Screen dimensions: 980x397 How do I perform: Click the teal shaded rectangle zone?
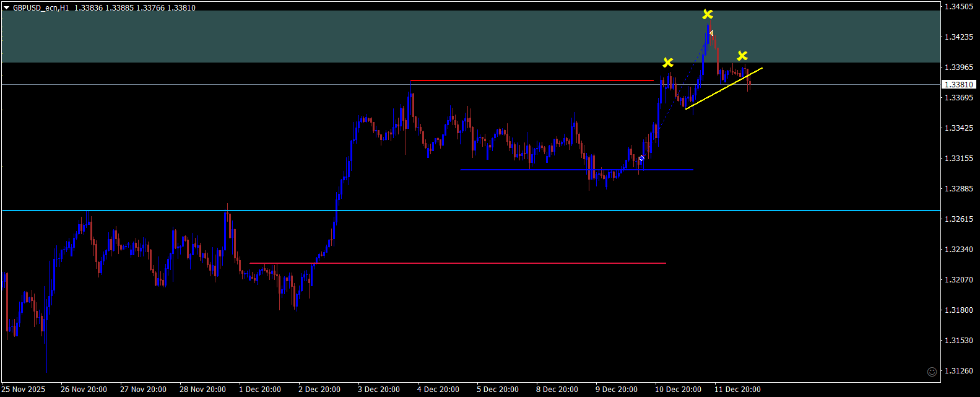click(x=371, y=37)
